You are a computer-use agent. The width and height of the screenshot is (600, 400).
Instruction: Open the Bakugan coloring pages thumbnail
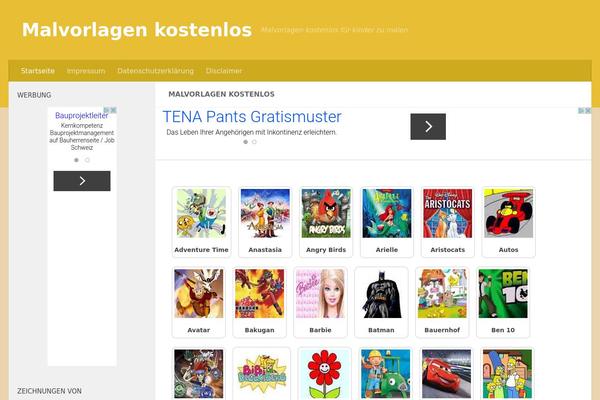tap(260, 293)
